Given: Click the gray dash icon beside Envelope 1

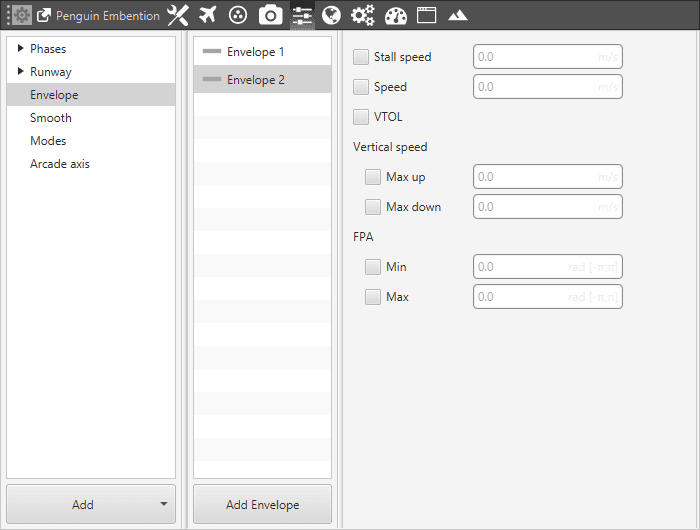Looking at the screenshot, I should coord(212,51).
